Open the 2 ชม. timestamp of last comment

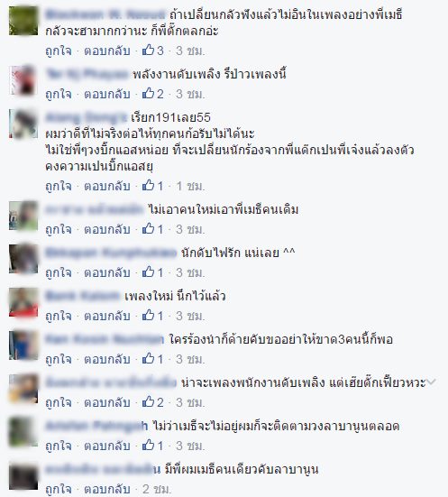click(x=157, y=489)
